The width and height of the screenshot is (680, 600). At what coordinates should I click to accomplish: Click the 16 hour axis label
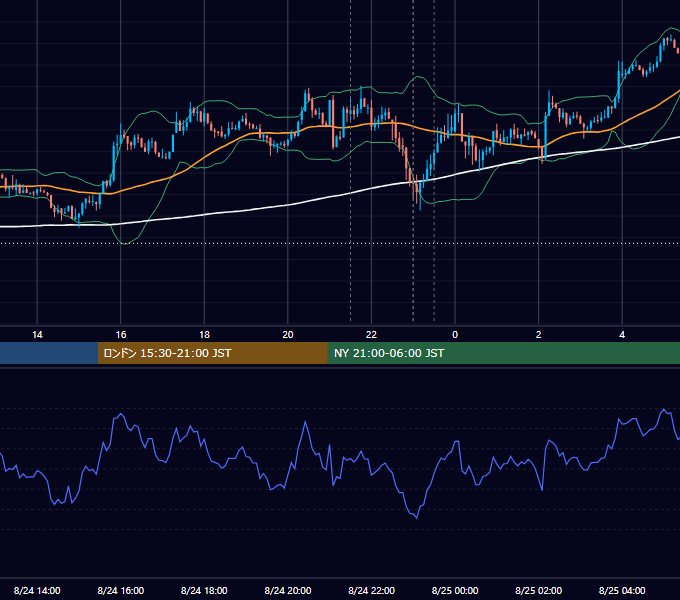(x=121, y=335)
